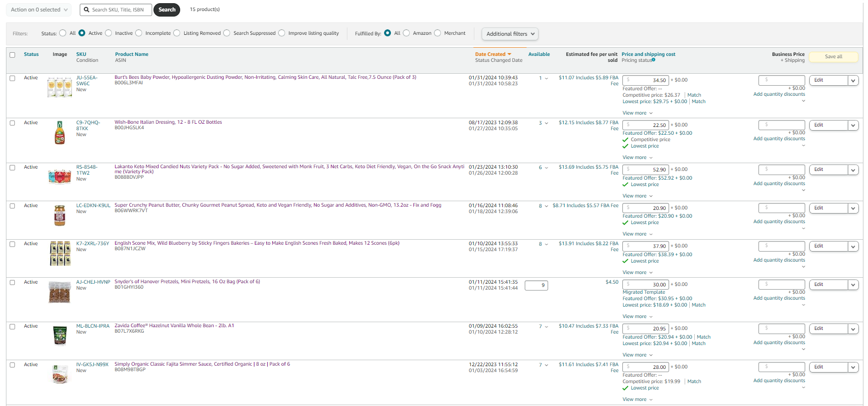The width and height of the screenshot is (868, 406).
Task: Add quantity discounts for English Scone Mix
Action: coord(779,260)
